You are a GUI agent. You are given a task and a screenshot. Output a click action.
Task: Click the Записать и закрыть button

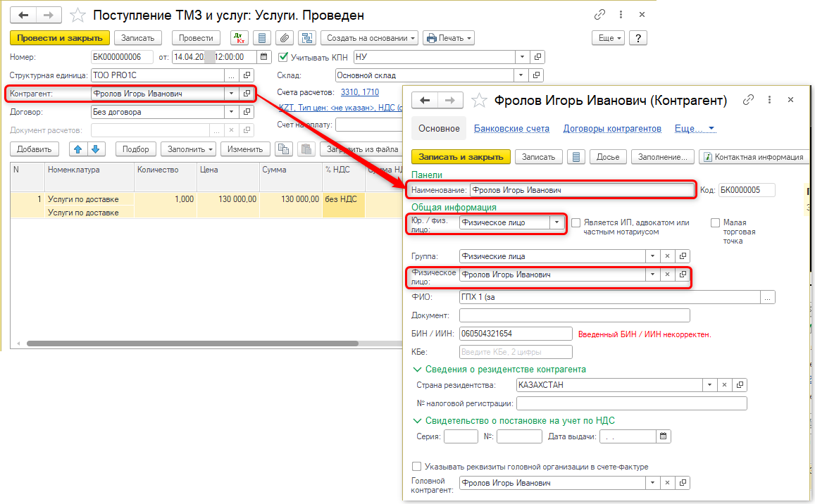pyautogui.click(x=461, y=157)
